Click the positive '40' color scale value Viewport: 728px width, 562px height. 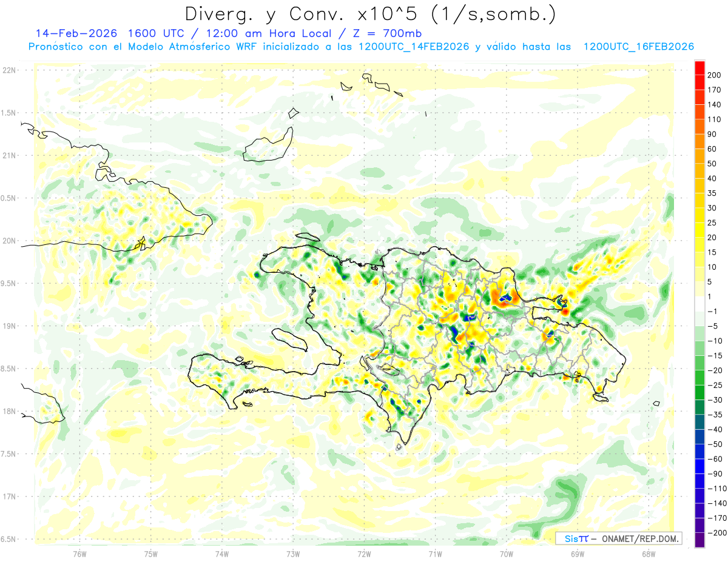[713, 178]
